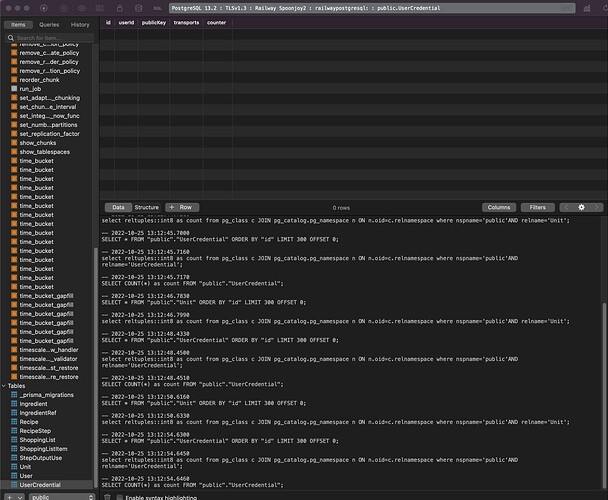Click the function icon beside reorder_chunk
The width and height of the screenshot is (608, 500).
[x=14, y=80]
